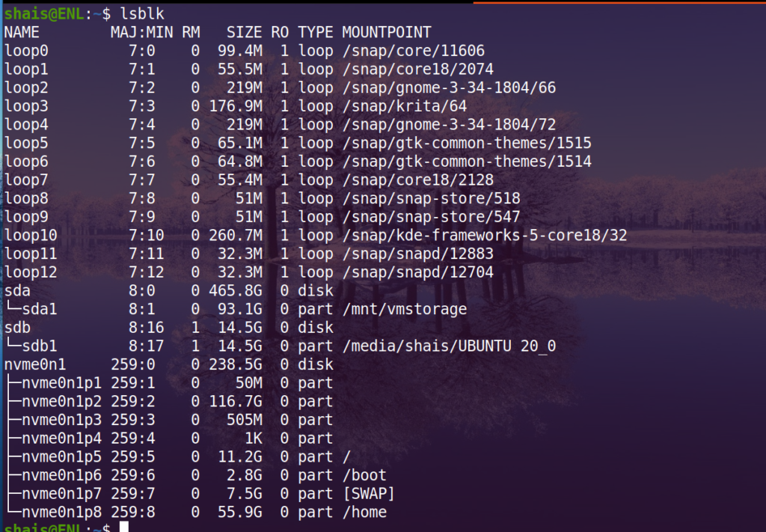Select the root / mountpoint on nvme0n1p5
The width and height of the screenshot is (766, 532).
click(x=345, y=456)
